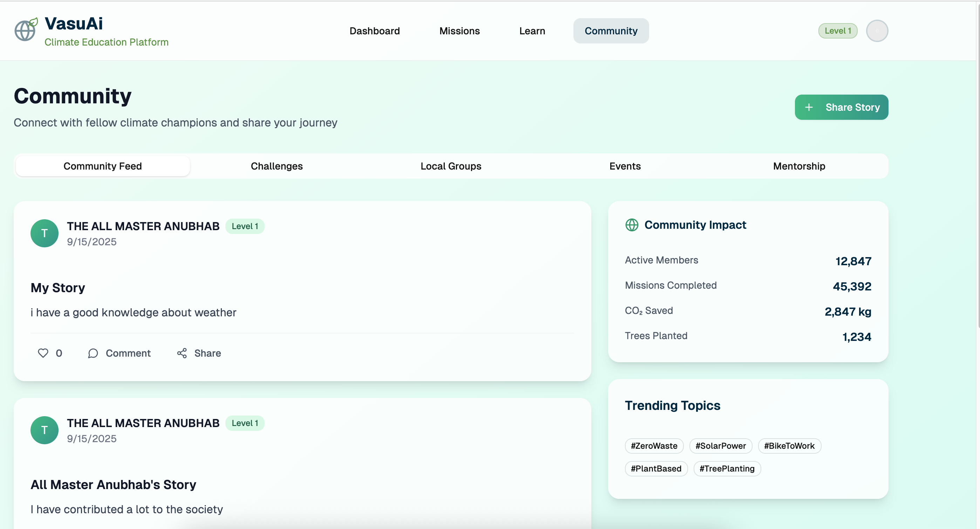
Task: Click the #ZeroWaste trending topic
Action: [x=654, y=446]
